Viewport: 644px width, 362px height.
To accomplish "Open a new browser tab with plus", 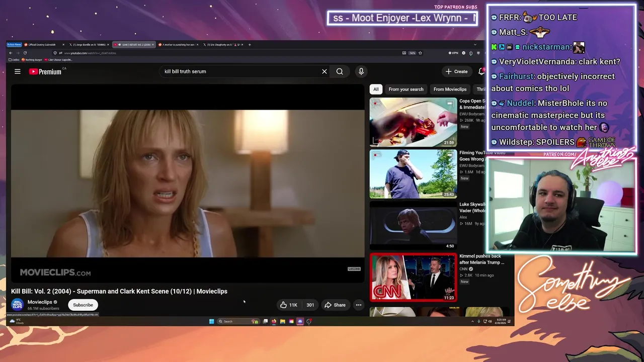I will point(250,45).
